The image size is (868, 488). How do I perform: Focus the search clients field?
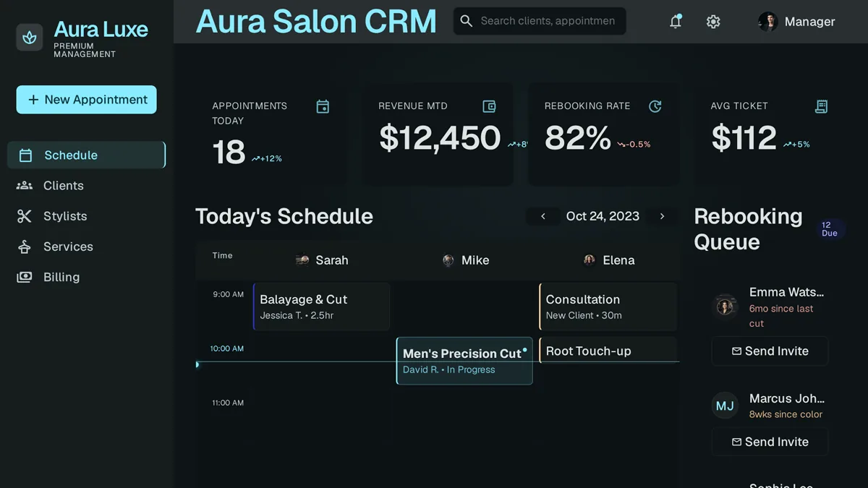tap(540, 21)
